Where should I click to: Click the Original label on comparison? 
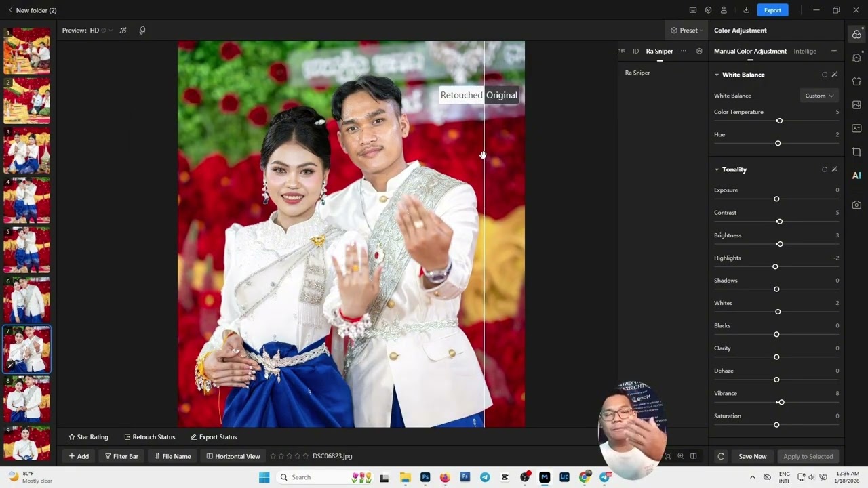click(502, 95)
